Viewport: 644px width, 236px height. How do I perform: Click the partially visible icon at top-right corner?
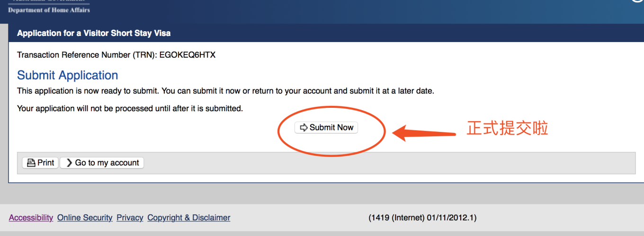pyautogui.click(x=638, y=1)
